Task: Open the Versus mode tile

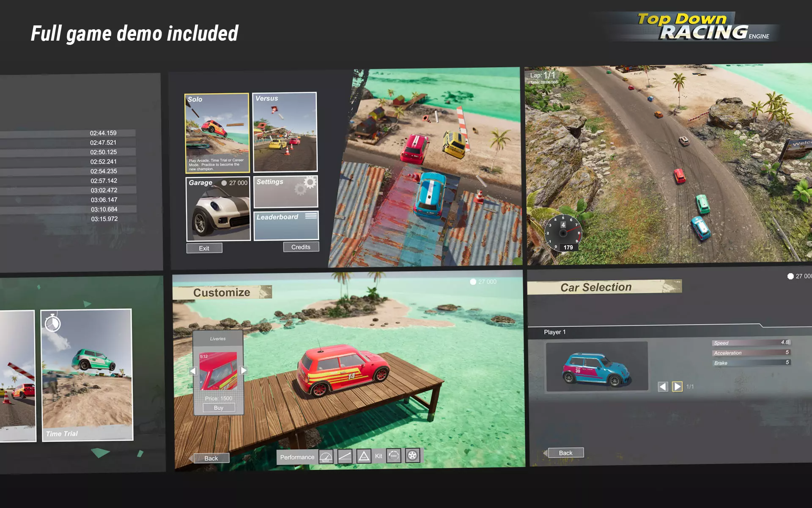Action: point(285,132)
